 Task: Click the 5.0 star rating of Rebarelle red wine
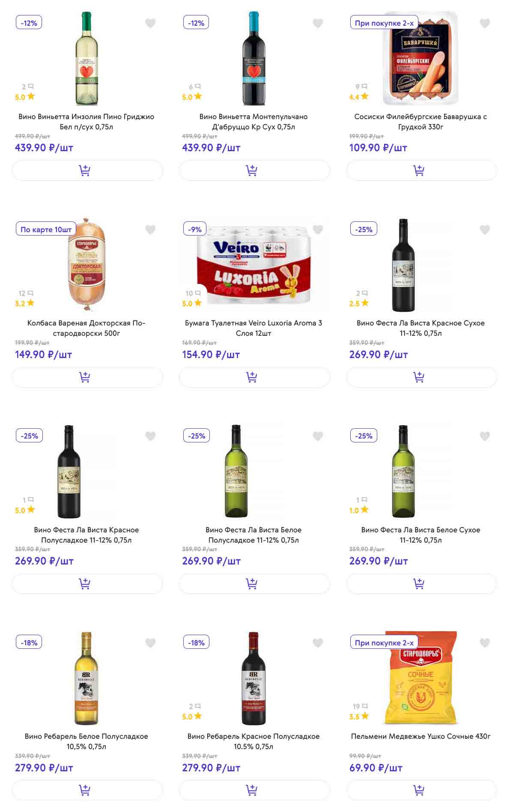pyautogui.click(x=192, y=716)
